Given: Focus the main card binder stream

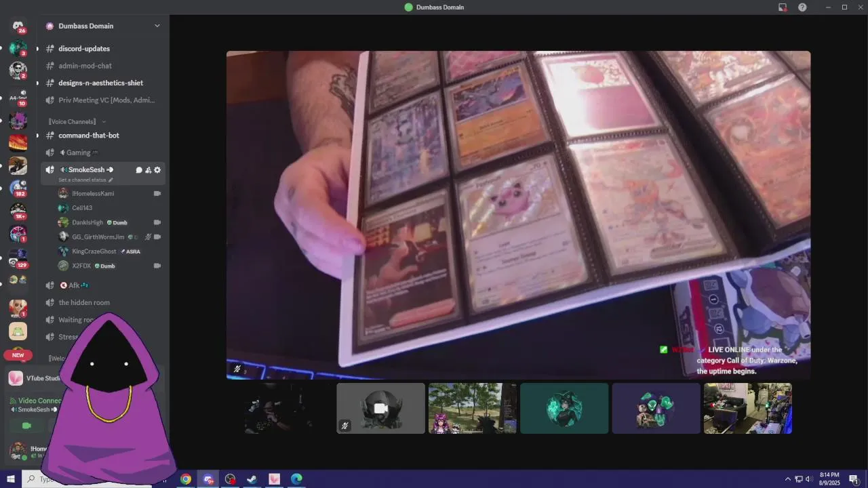Looking at the screenshot, I should point(518,215).
